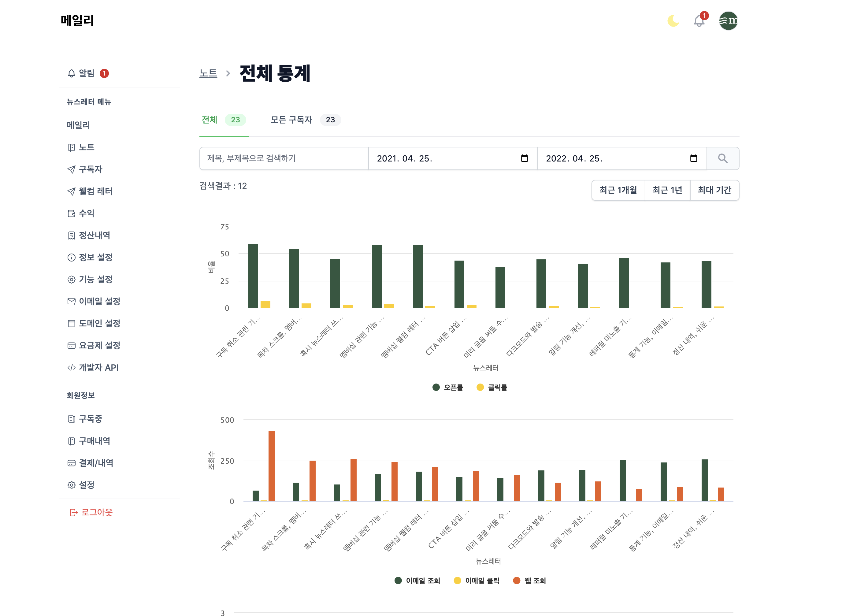Viewport: 868px width, 616px height.
Task: Expand the 노트 breadcrumb menu
Action: [208, 74]
